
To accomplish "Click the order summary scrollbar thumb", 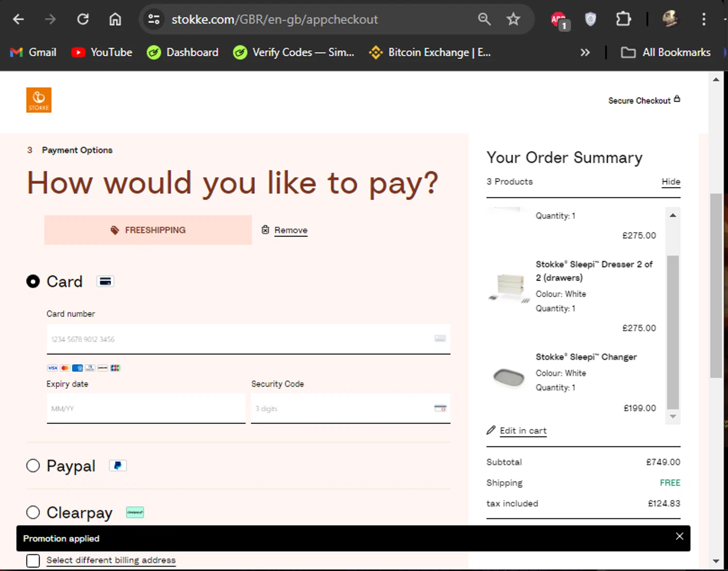I will pos(673,332).
